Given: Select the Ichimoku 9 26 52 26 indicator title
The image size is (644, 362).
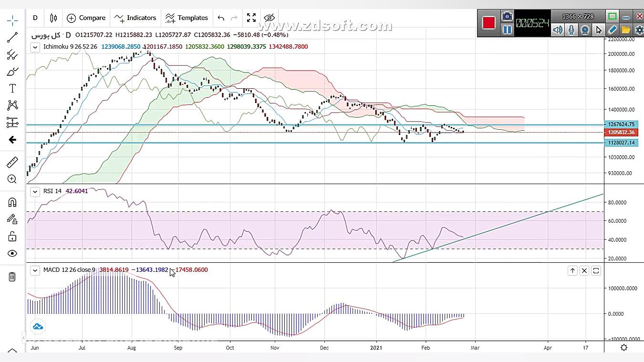Looking at the screenshot, I should 70,47.
